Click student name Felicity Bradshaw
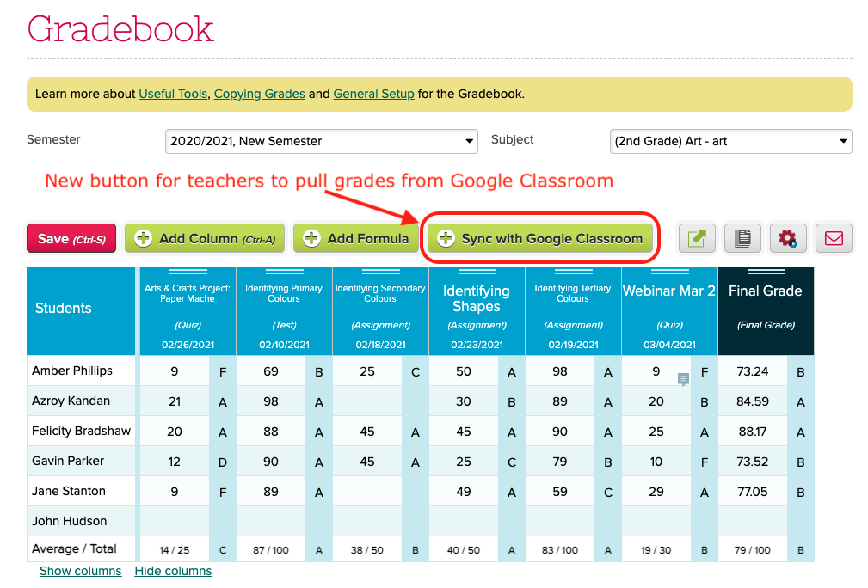Screen dimensions: 868x588 coord(82,431)
